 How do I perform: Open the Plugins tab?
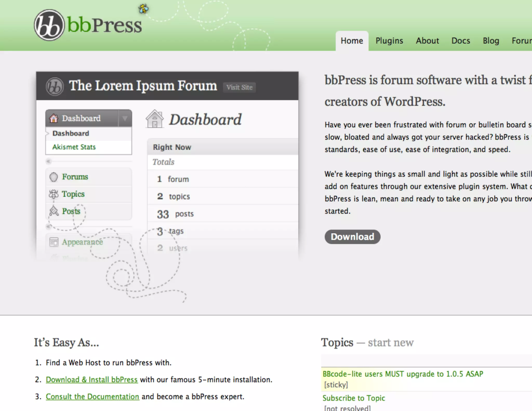point(389,41)
